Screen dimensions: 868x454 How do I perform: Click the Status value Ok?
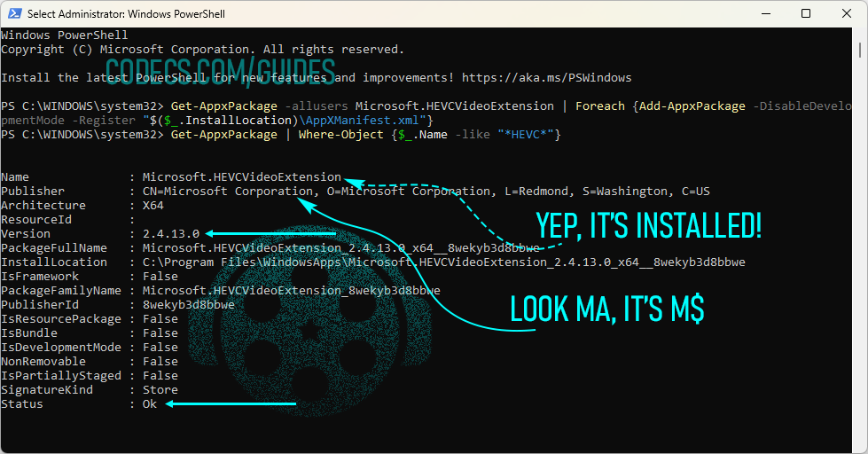click(150, 404)
